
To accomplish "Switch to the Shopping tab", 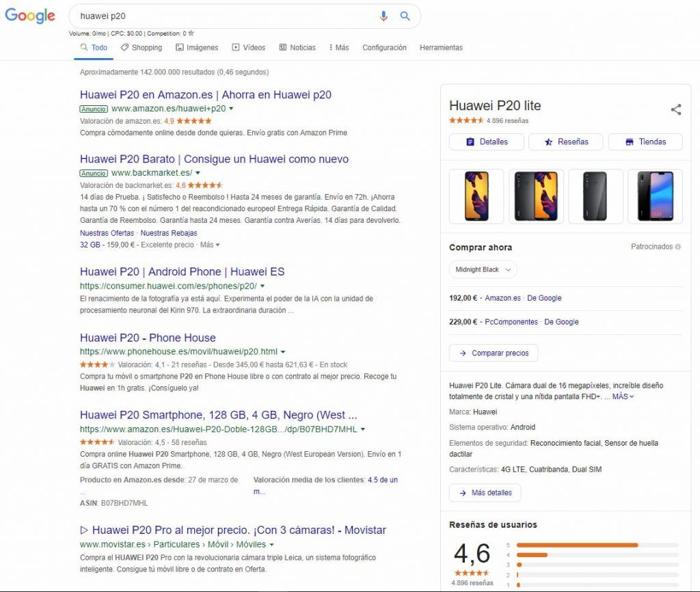I will pos(142,48).
